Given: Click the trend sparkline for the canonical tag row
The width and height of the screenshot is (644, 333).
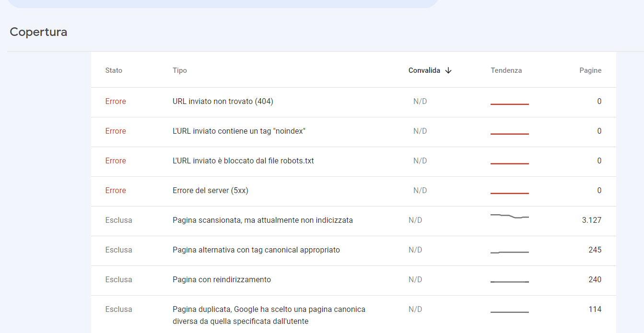Looking at the screenshot, I should (x=509, y=252).
